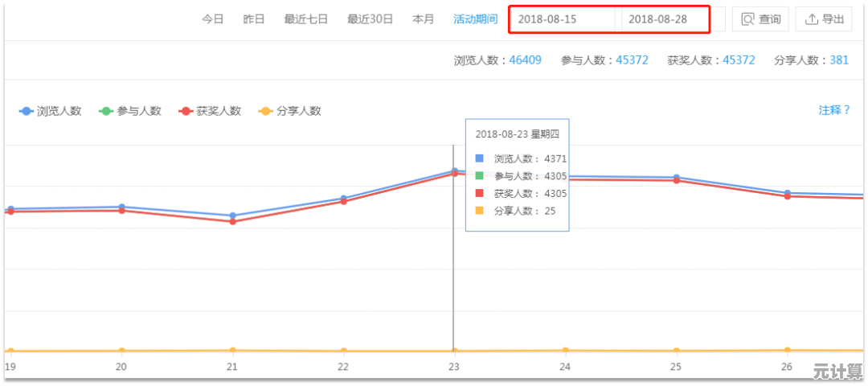Image resolution: width=868 pixels, height=386 pixels.
Task: Open the 注释? help link
Action: 833,110
